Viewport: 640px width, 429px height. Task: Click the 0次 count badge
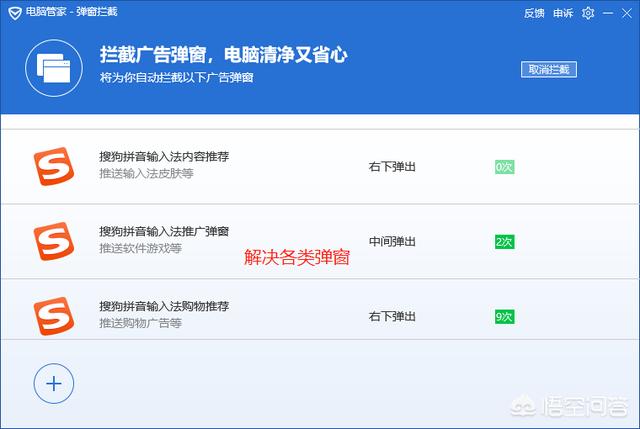[504, 167]
